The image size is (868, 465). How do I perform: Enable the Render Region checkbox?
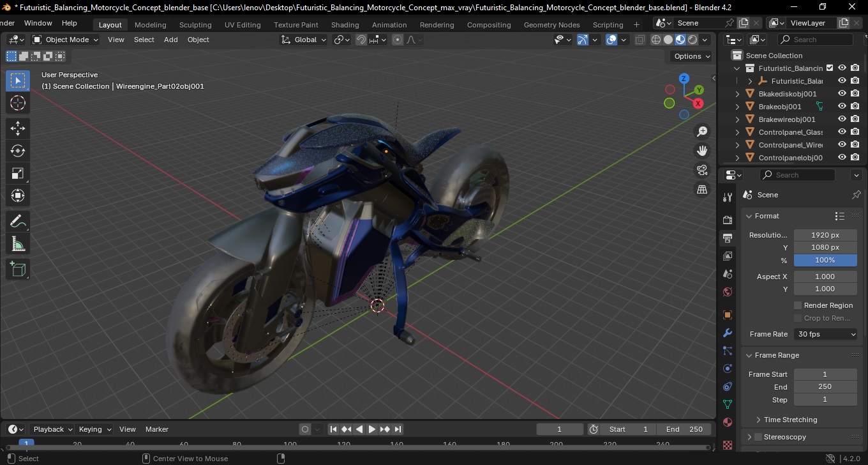point(798,305)
